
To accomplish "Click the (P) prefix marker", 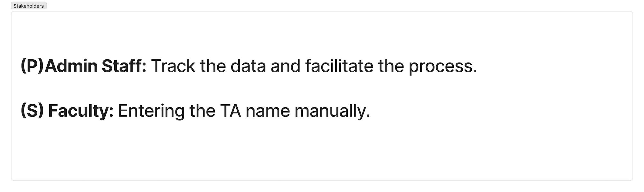I will point(32,66).
